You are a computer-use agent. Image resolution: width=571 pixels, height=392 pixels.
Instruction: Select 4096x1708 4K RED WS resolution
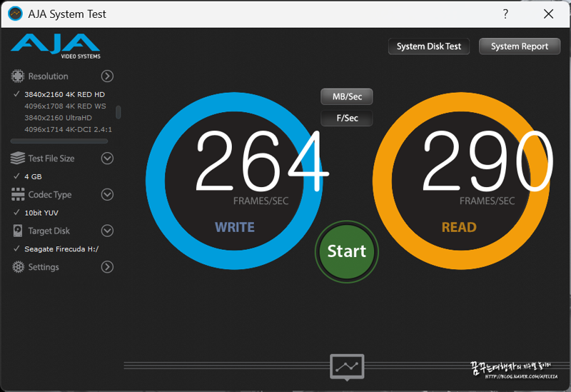click(x=65, y=106)
